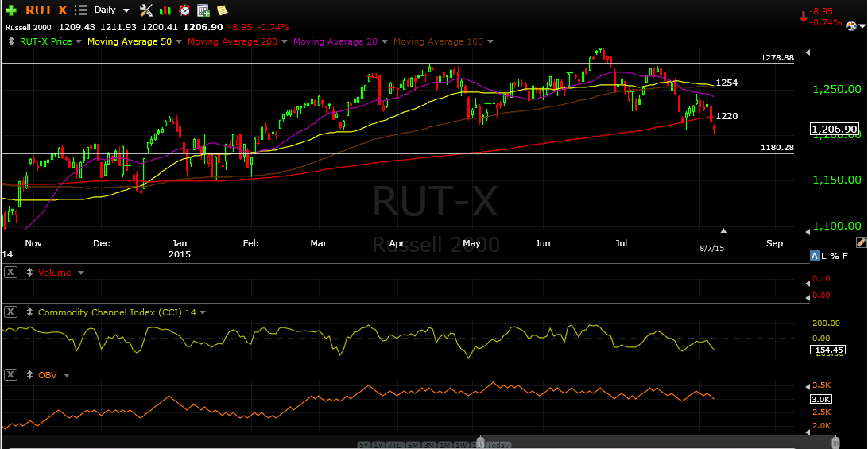Expand the CCI 14 indicator dropdown

(x=203, y=313)
